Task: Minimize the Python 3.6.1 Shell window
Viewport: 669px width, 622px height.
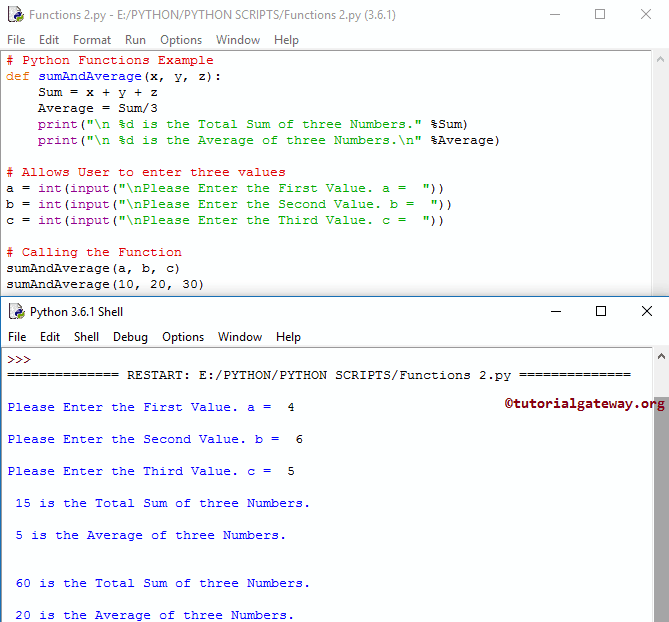Action: point(556,311)
